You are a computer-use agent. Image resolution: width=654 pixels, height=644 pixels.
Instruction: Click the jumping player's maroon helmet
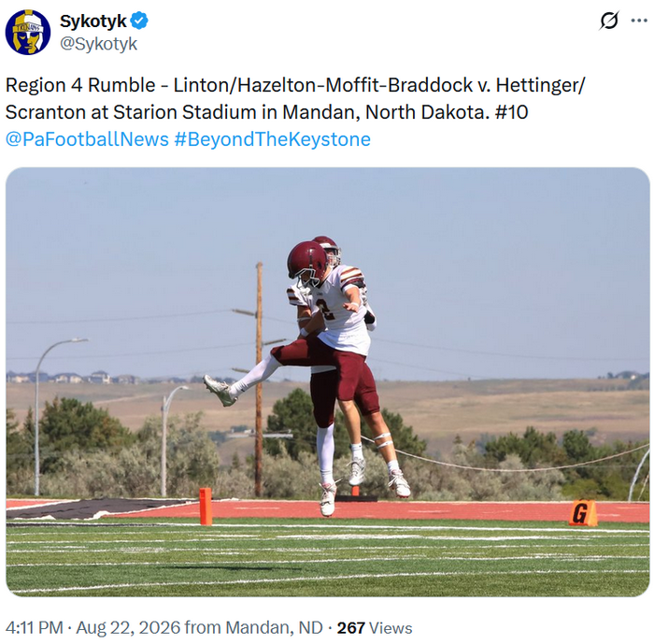coord(307,262)
